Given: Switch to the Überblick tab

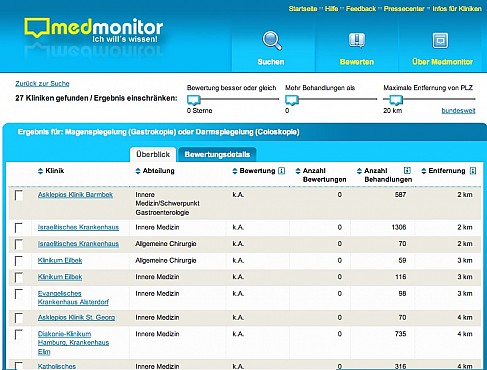Looking at the screenshot, I should click(153, 154).
